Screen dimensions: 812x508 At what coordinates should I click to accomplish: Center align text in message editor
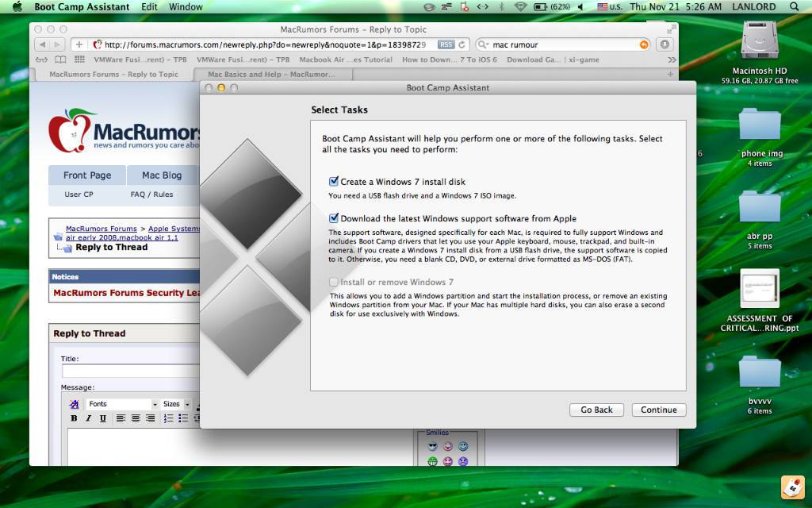pos(135,418)
